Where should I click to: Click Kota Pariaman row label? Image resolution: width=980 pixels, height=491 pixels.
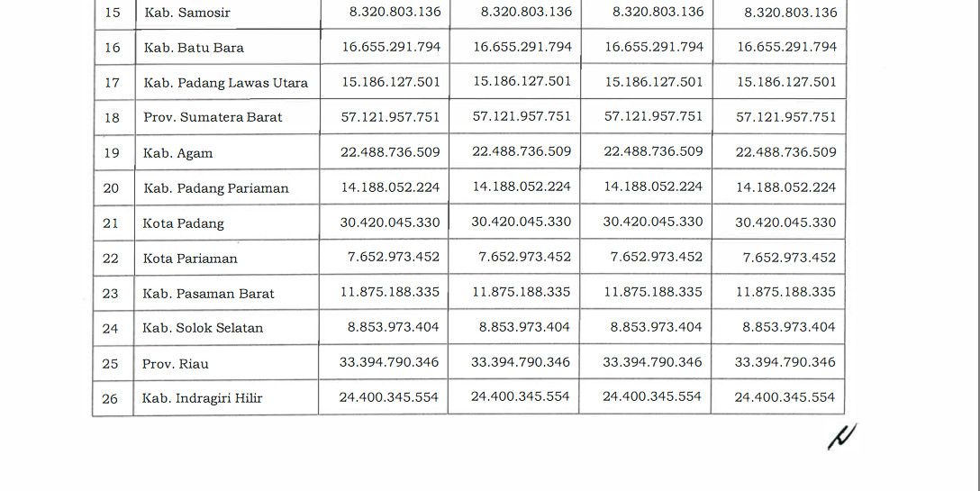click(190, 259)
